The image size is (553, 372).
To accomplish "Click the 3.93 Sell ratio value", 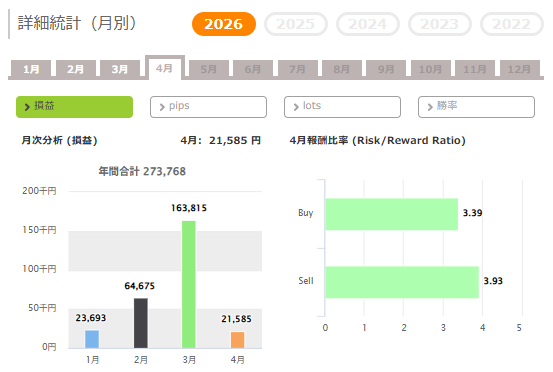I will point(493,281).
